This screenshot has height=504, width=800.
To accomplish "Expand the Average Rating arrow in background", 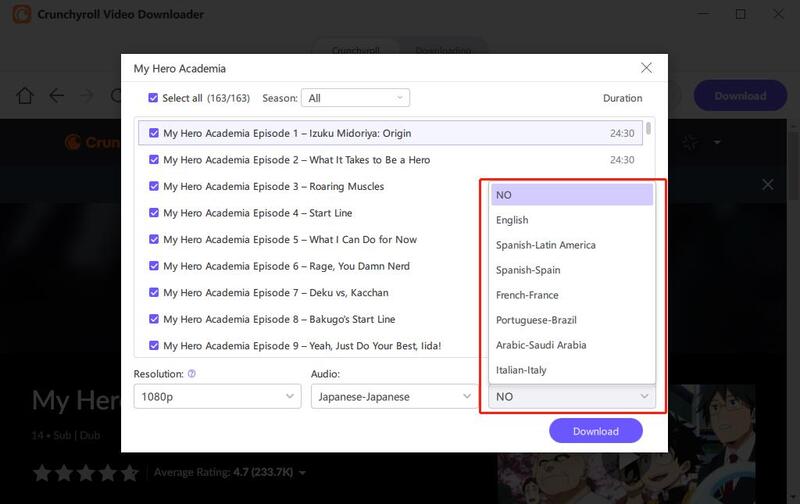I will pyautogui.click(x=302, y=473).
